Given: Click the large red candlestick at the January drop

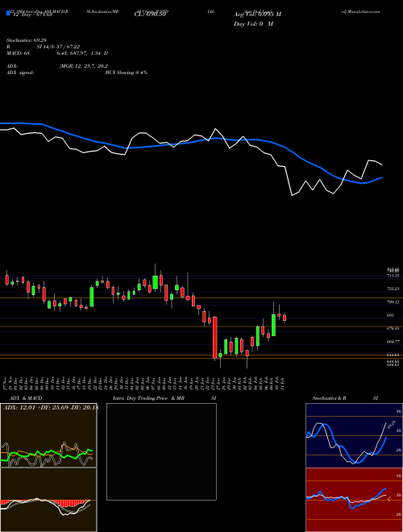Looking at the screenshot, I should (214, 338).
